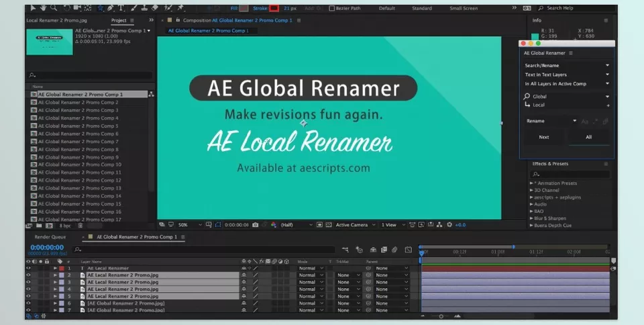Open the 50% magnification dropdown
Image resolution: width=644 pixels, height=325 pixels.
pyautogui.click(x=190, y=225)
